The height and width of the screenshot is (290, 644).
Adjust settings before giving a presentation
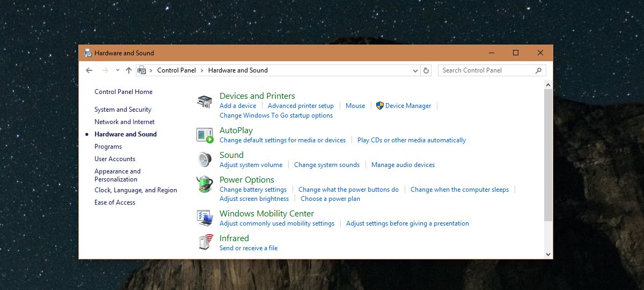pos(407,223)
